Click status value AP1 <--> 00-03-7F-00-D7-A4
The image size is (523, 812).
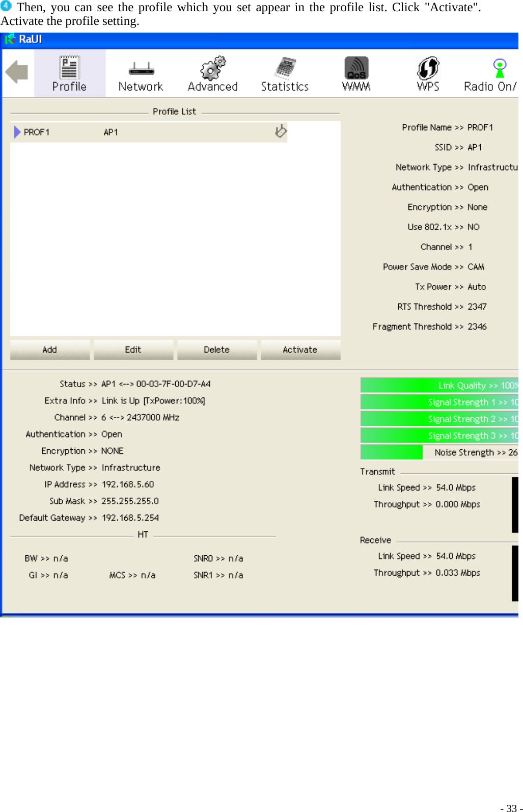pyautogui.click(x=156, y=384)
